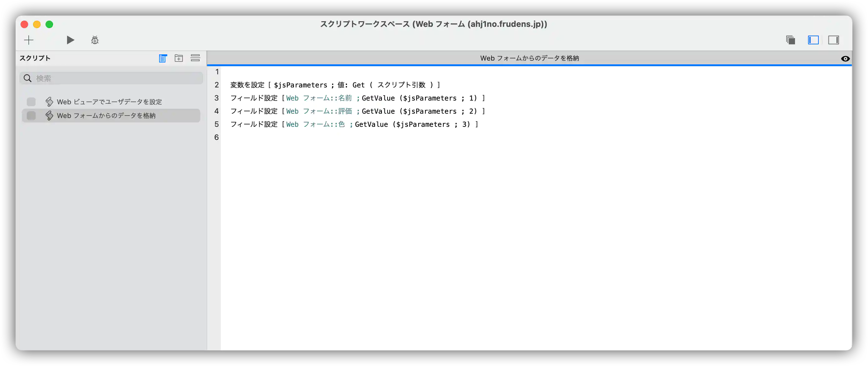
Task: Open the script debugger bug icon
Action: point(95,40)
